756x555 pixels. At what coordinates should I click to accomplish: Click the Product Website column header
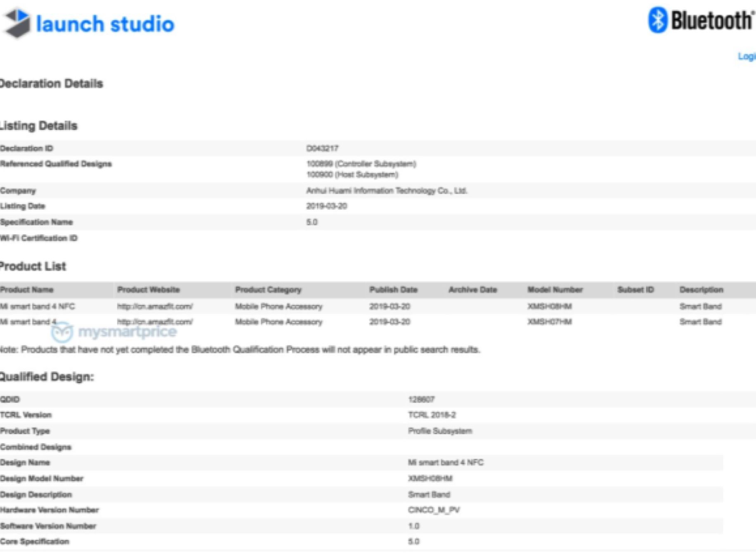click(149, 290)
